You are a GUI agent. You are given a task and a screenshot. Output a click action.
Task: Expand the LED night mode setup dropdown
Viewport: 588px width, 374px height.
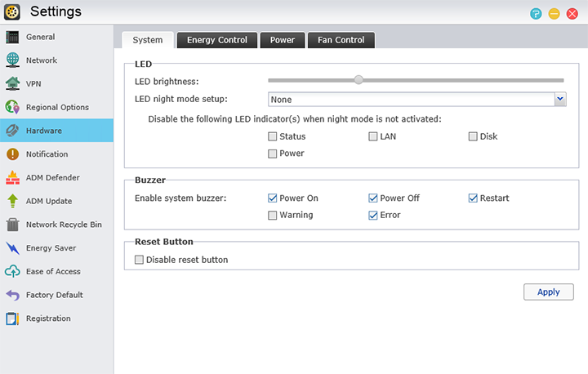560,100
